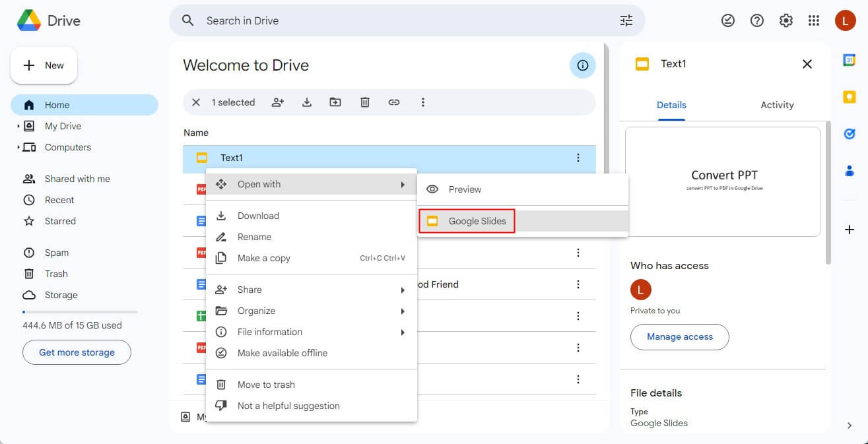Open Google Keep in the side panel
The width and height of the screenshot is (868, 444).
(849, 96)
